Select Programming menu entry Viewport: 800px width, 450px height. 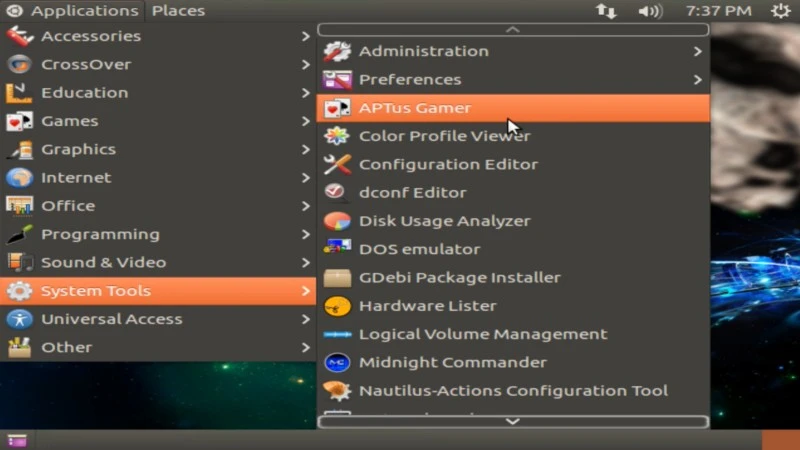click(x=158, y=234)
